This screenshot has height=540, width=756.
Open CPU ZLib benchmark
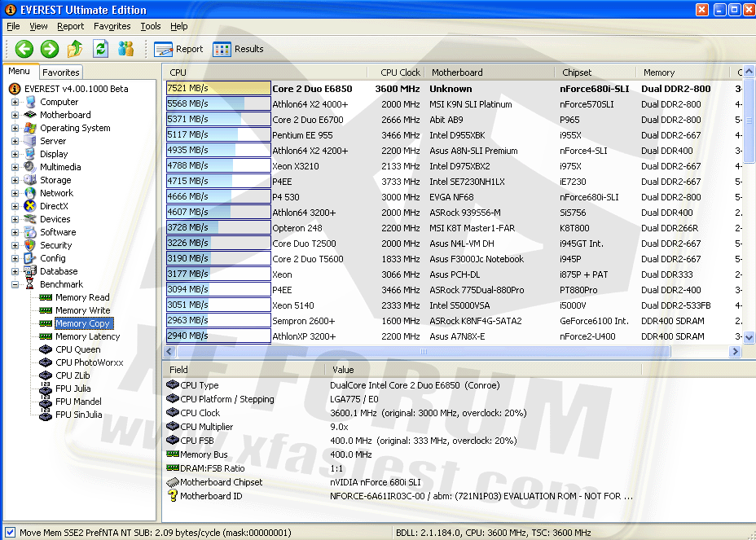coord(73,375)
